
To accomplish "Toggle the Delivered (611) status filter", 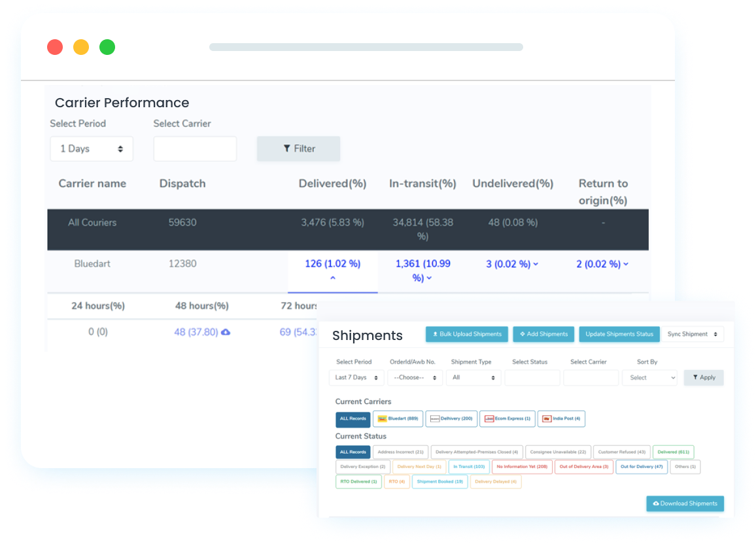I will click(x=673, y=452).
